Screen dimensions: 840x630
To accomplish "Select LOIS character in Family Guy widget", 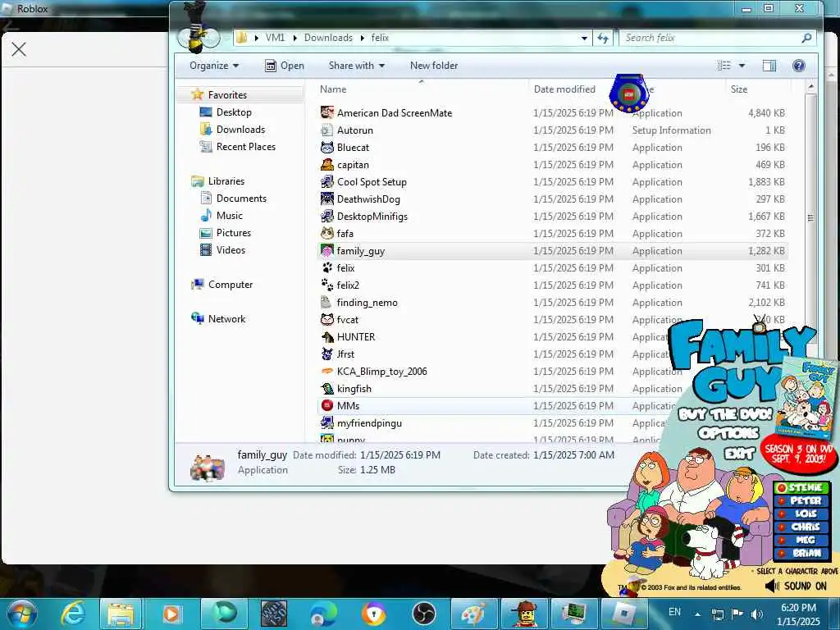I will click(x=802, y=514).
